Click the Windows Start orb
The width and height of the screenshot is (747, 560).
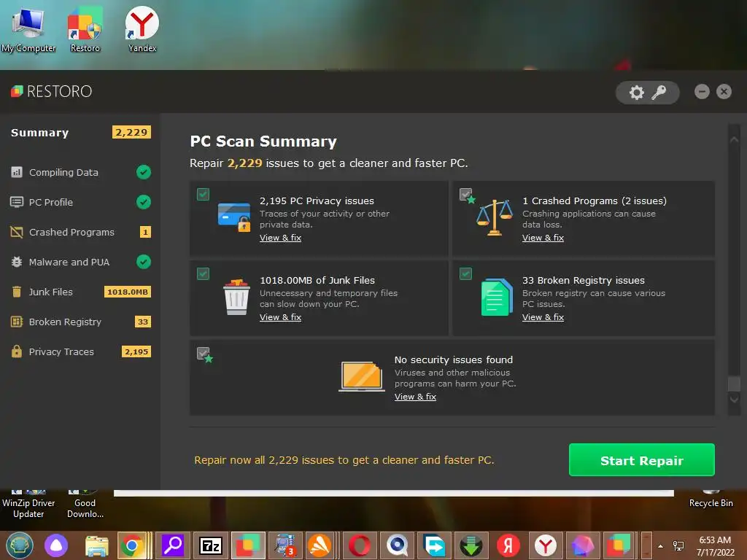tap(20, 545)
